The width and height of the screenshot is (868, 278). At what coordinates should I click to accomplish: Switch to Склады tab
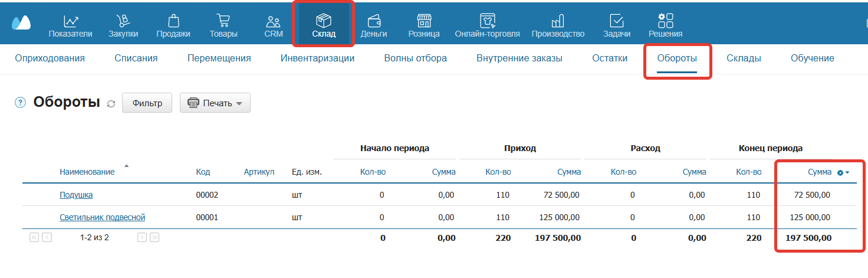(x=744, y=58)
